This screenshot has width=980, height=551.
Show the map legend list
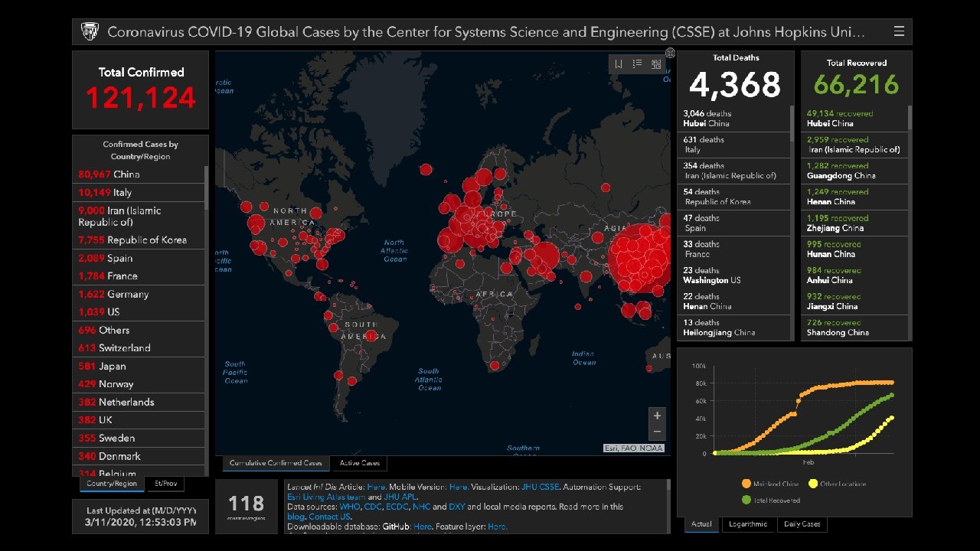pos(637,64)
